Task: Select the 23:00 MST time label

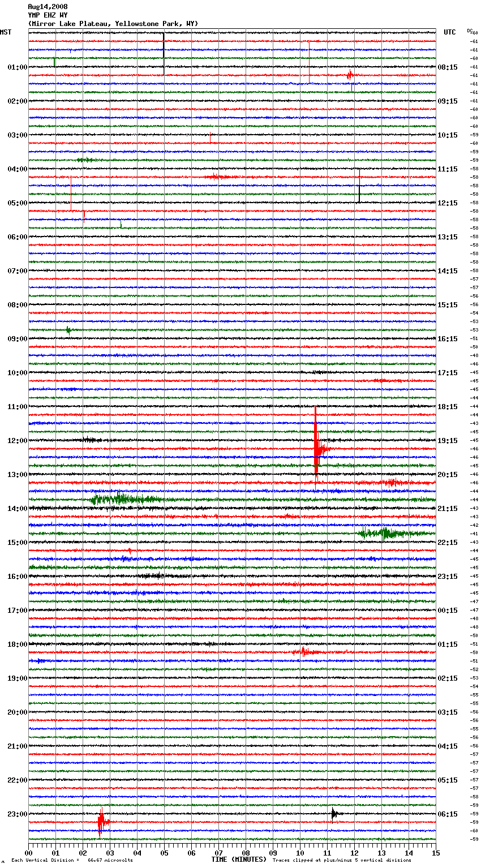Action: tap(18, 814)
